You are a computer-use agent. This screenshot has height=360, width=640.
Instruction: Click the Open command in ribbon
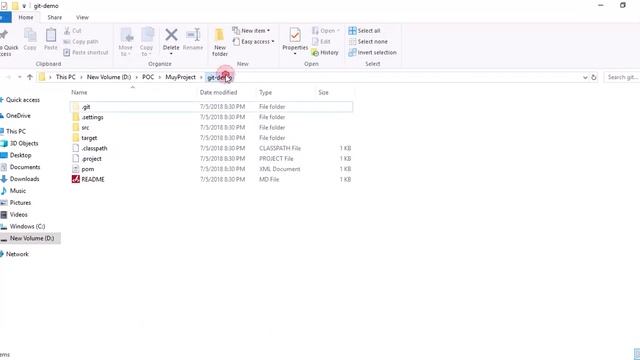pyautogui.click(x=325, y=31)
